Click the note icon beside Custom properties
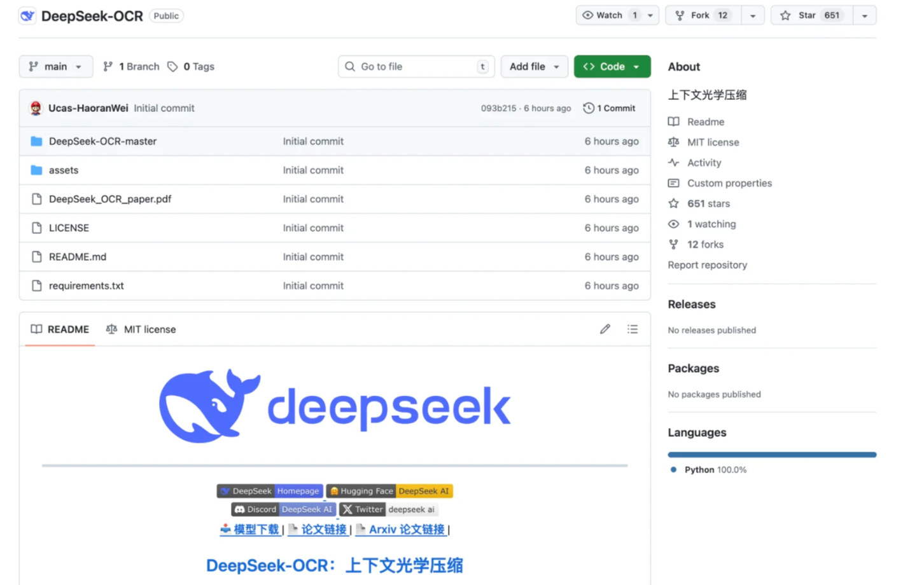This screenshot has width=924, height=585. 674,183
